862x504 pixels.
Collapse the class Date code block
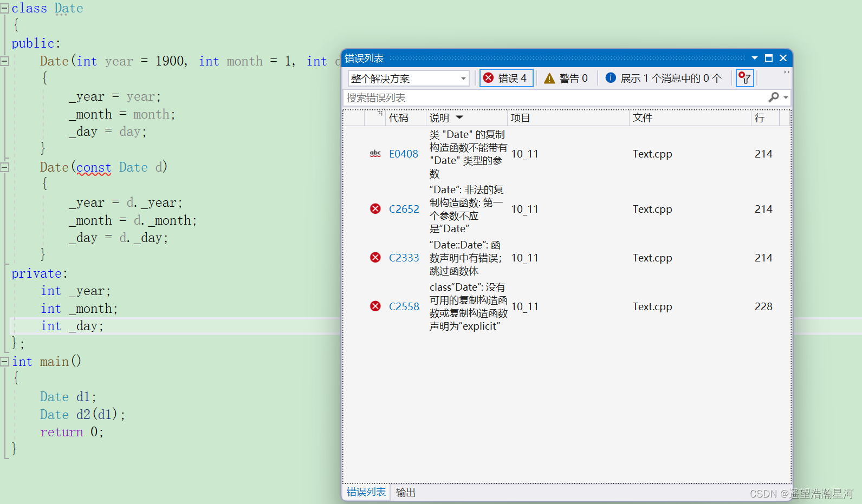[4, 9]
